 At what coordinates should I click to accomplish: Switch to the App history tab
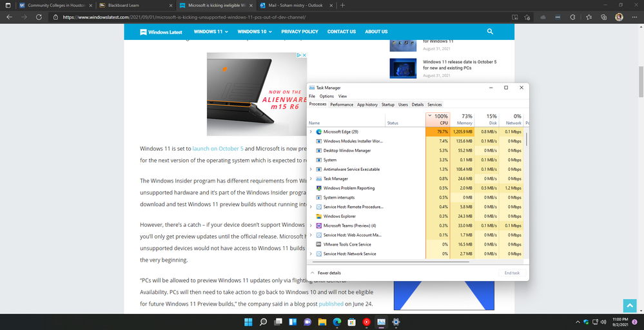367,104
